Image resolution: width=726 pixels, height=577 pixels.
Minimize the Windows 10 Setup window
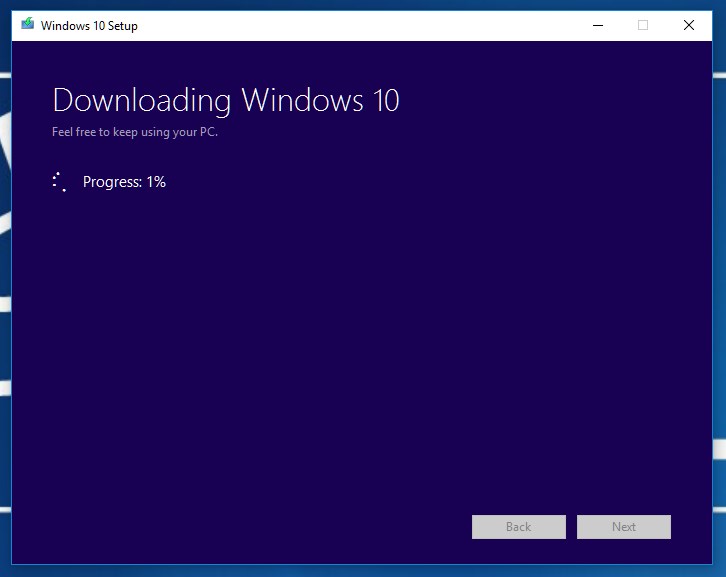click(598, 25)
